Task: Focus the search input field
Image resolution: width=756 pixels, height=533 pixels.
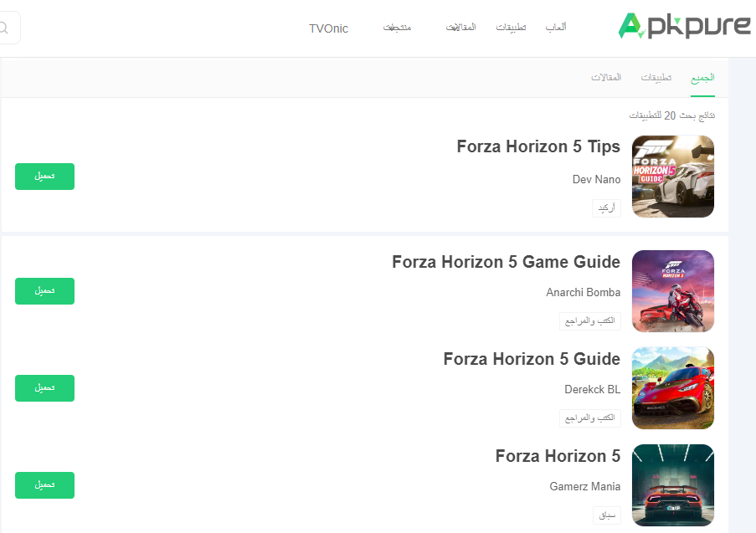Action: coord(10,28)
